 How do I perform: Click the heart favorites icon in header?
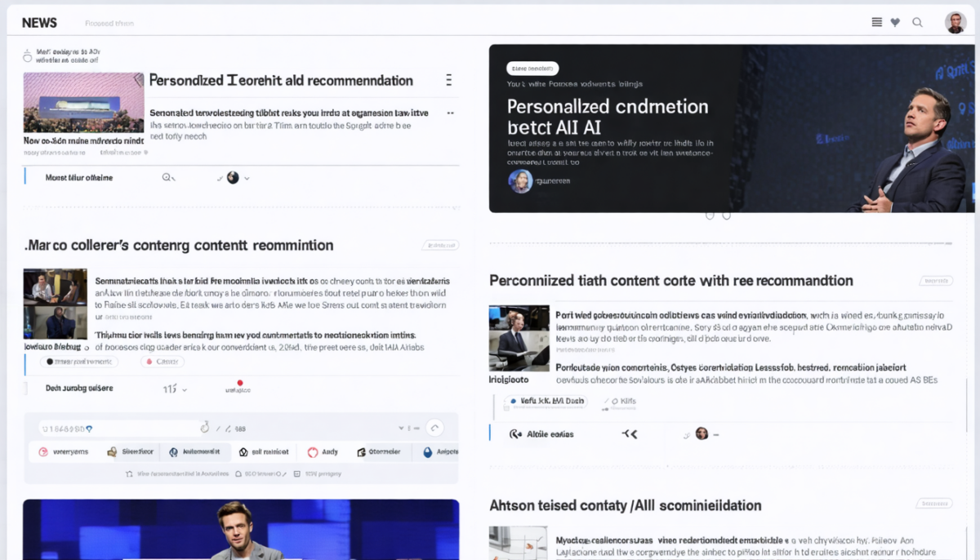pyautogui.click(x=895, y=23)
